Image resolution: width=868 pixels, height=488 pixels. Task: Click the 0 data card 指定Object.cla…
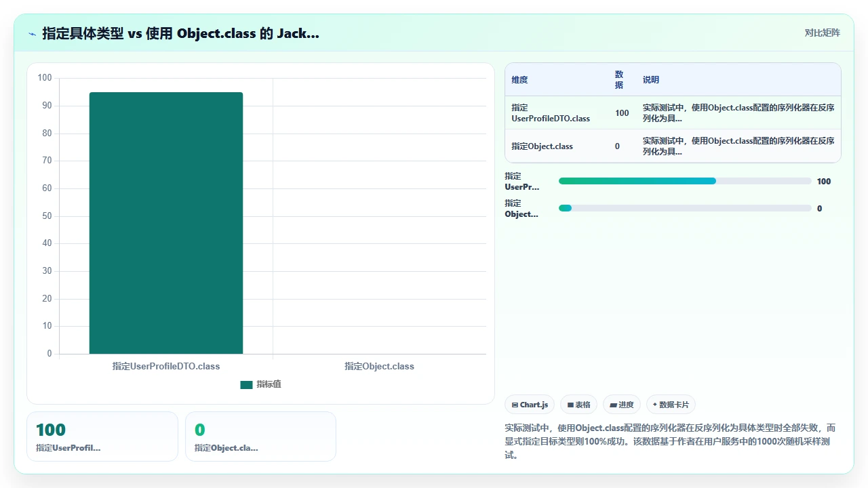click(260, 436)
